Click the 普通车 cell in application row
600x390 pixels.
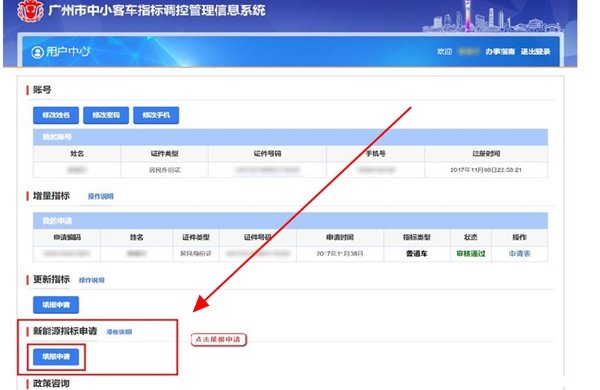pos(417,253)
